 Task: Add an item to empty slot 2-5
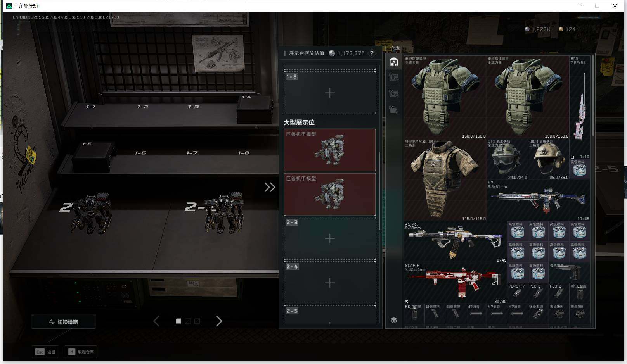tap(330, 314)
